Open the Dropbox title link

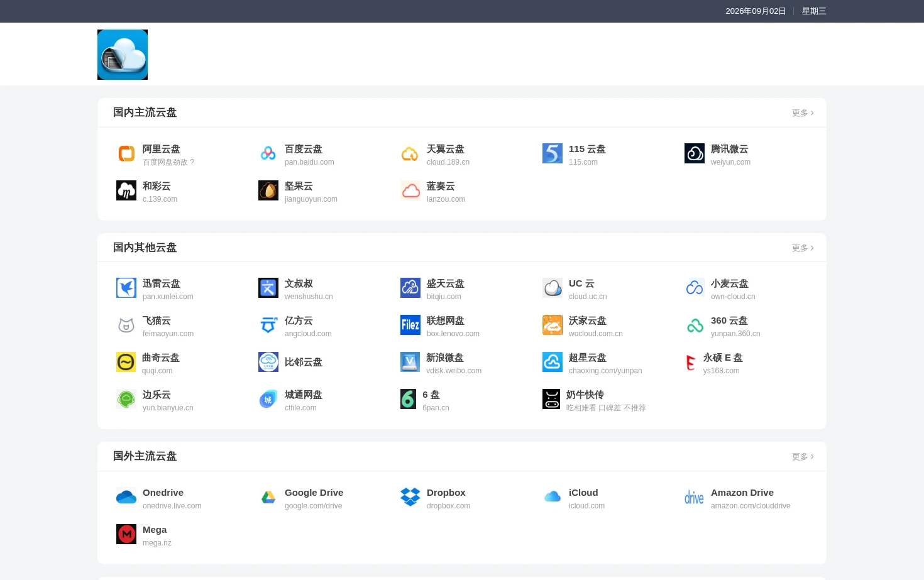click(446, 493)
